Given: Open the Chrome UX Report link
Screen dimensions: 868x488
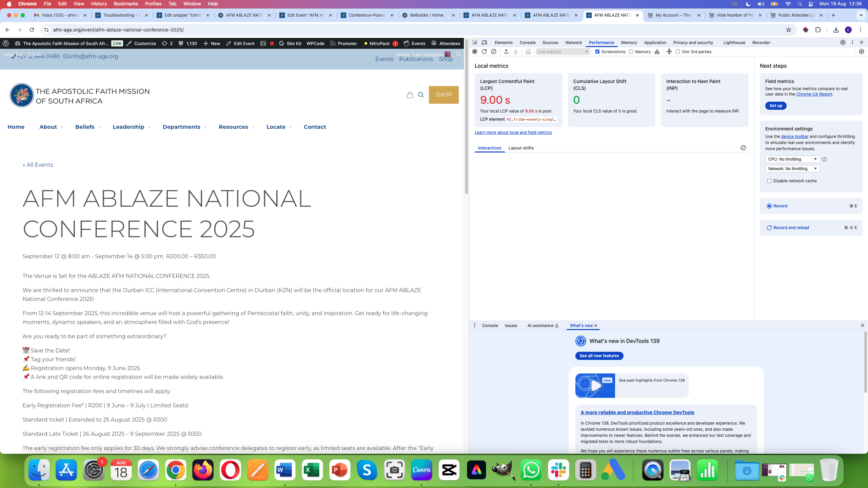Looking at the screenshot, I should (814, 94).
